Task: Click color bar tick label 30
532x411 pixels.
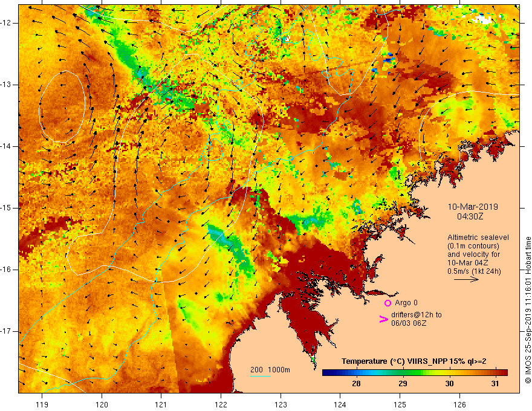Action: click(x=449, y=384)
